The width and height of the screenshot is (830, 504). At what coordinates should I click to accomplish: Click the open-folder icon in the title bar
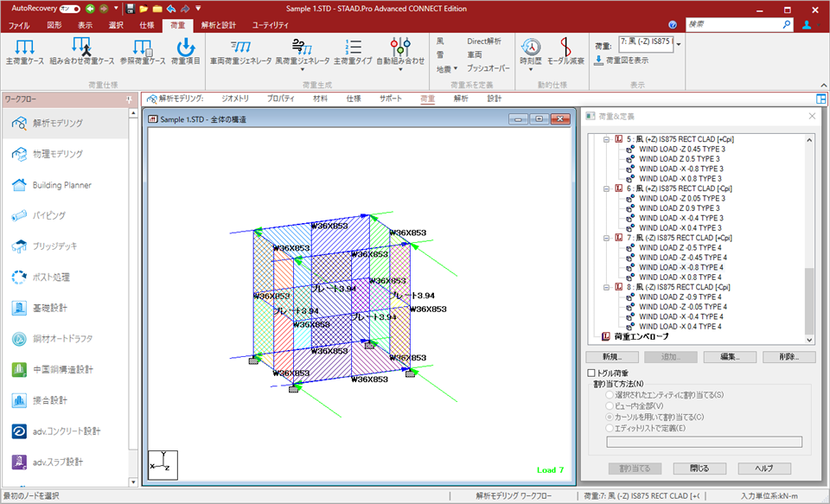[144, 9]
